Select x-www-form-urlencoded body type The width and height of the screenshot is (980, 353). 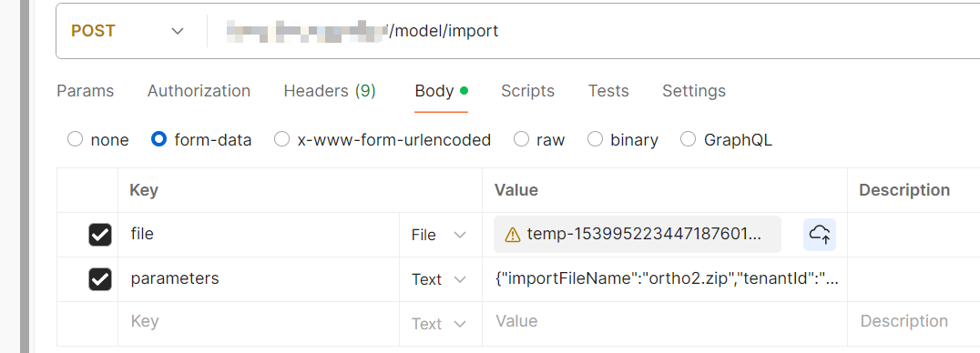point(281,139)
